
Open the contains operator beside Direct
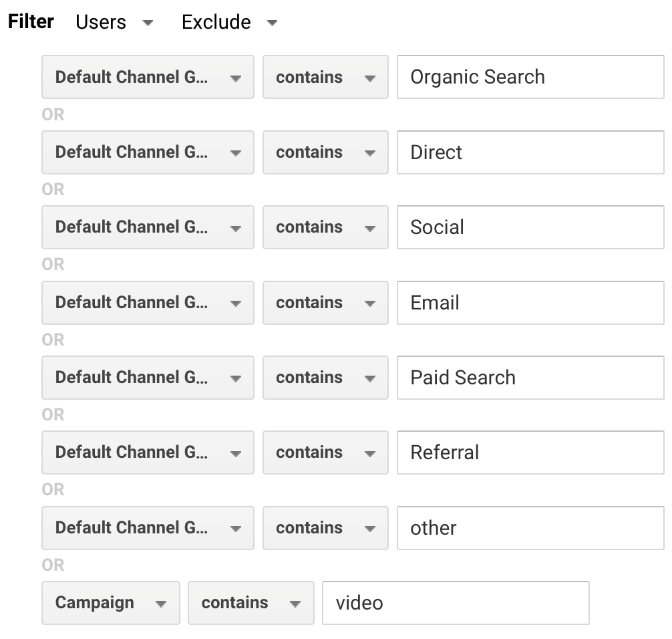pyautogui.click(x=325, y=152)
